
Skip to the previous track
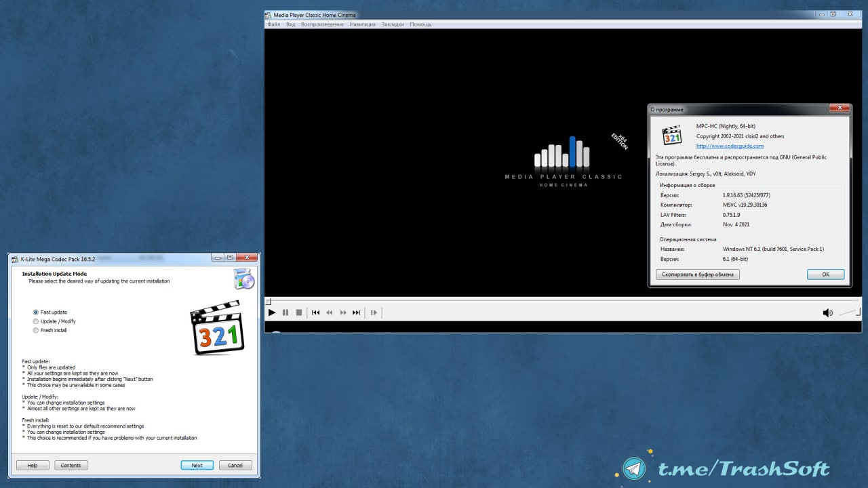click(315, 312)
